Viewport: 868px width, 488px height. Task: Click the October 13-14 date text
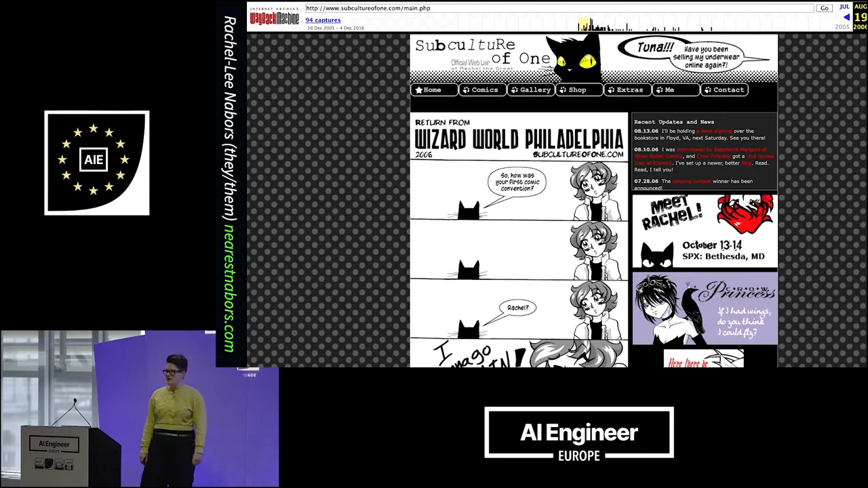coord(712,245)
